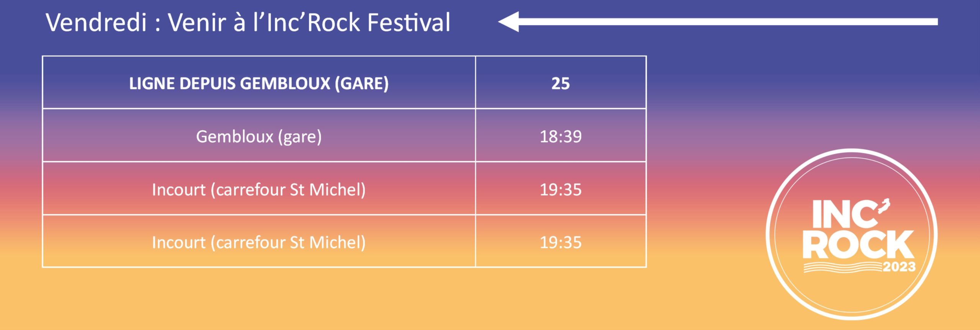Click the 'INC' word in the logo
The image size is (980, 330).
(x=844, y=214)
